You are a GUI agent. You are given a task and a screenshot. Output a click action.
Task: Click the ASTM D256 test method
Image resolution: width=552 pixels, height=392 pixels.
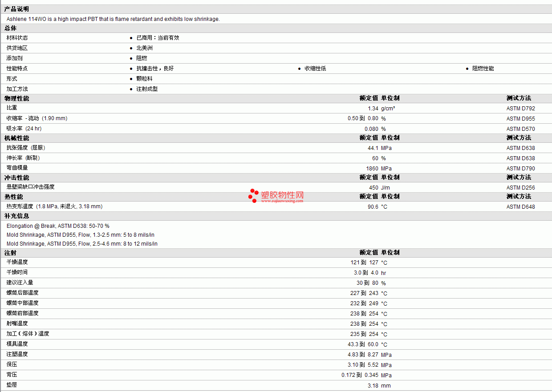tap(521, 188)
